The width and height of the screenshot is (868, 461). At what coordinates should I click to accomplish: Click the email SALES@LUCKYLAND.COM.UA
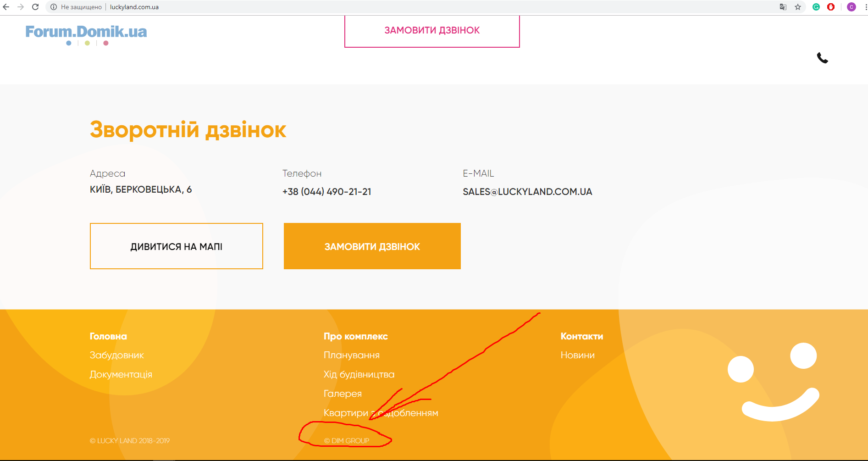[527, 192]
